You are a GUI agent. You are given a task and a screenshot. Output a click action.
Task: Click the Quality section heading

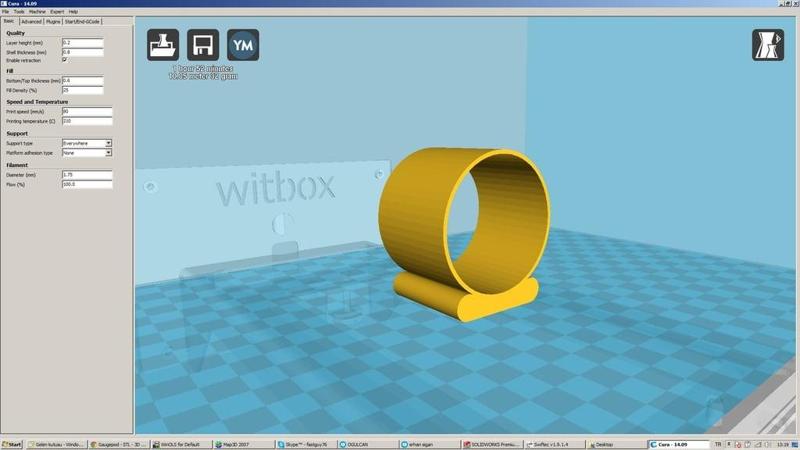15,33
